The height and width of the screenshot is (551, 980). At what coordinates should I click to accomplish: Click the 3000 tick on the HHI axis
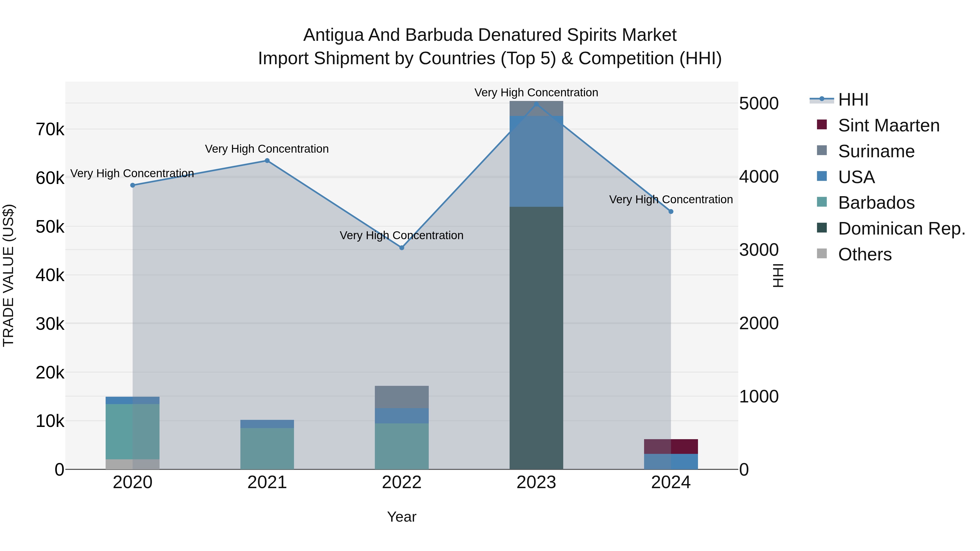click(x=759, y=250)
